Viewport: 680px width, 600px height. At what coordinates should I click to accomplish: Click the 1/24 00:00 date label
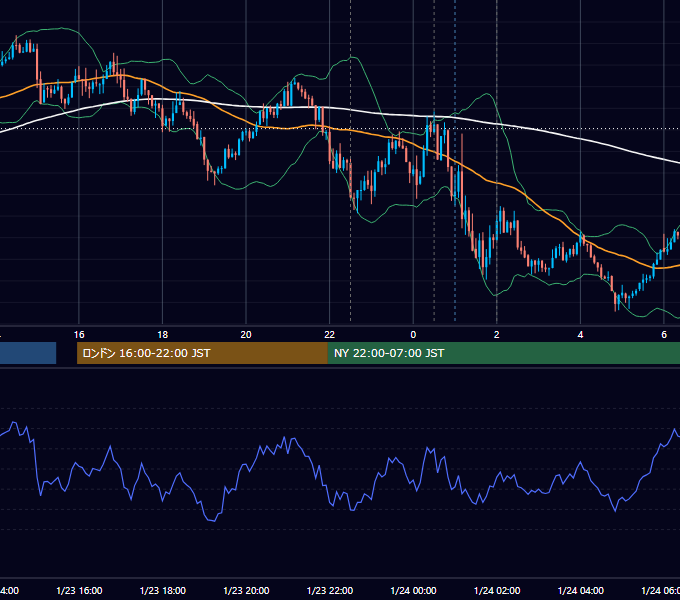pyautogui.click(x=413, y=590)
